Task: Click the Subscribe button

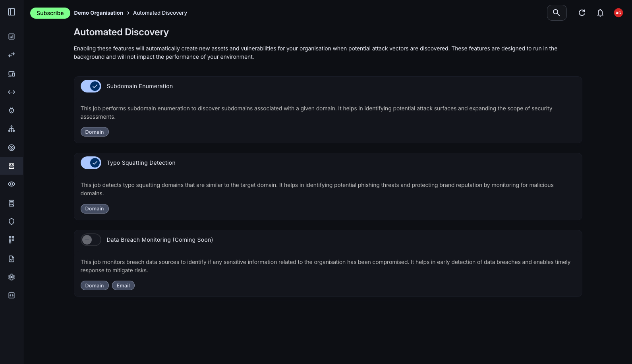Action: [x=50, y=13]
